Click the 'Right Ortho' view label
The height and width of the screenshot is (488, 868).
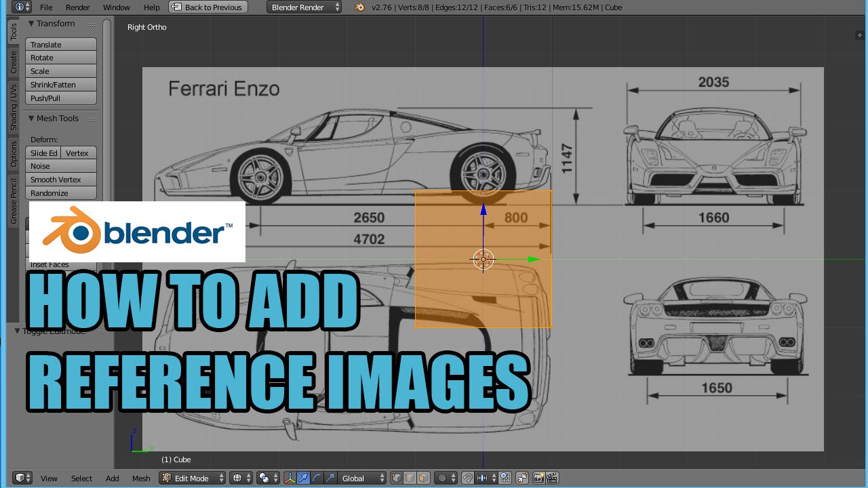[147, 27]
